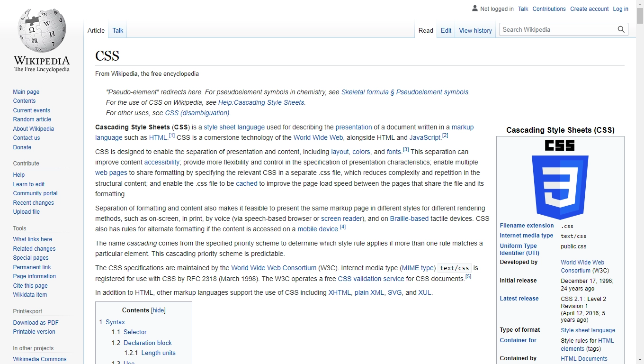The height and width of the screenshot is (364, 644).
Task: Click the CSS3 shield logo image
Action: 560,185
